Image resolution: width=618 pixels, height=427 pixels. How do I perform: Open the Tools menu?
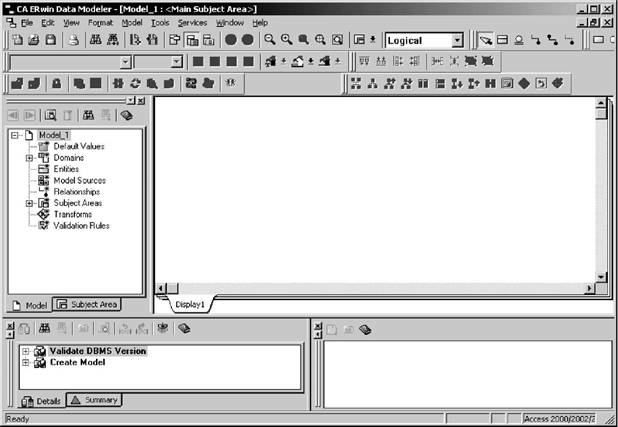pyautogui.click(x=160, y=22)
